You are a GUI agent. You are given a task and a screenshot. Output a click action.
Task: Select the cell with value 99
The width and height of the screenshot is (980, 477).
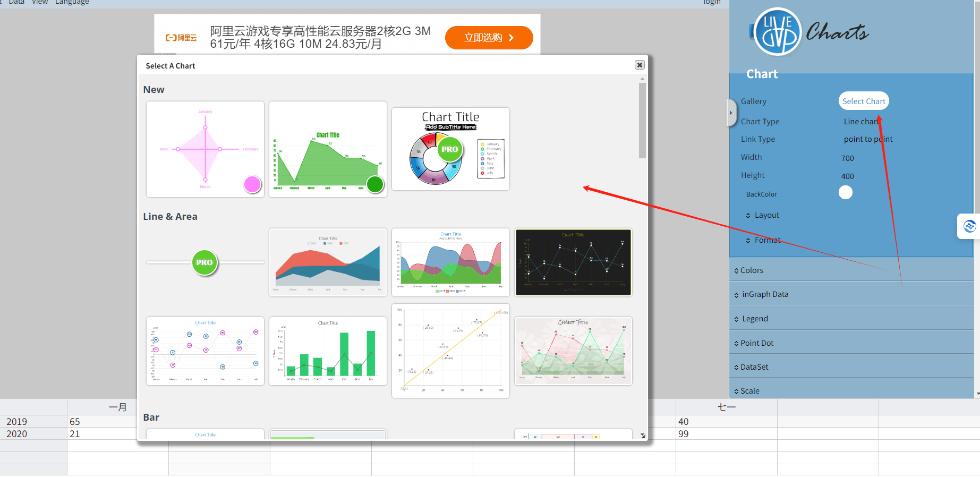[726, 434]
